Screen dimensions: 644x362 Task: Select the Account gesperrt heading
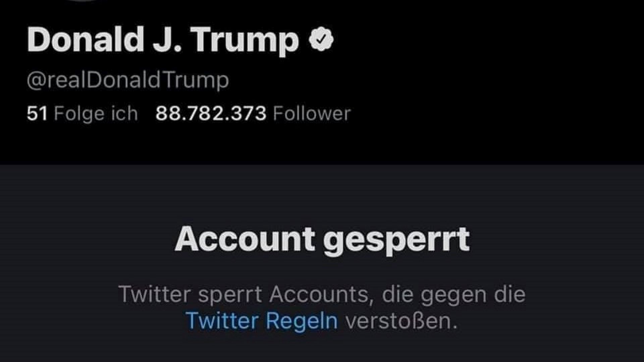322,239
